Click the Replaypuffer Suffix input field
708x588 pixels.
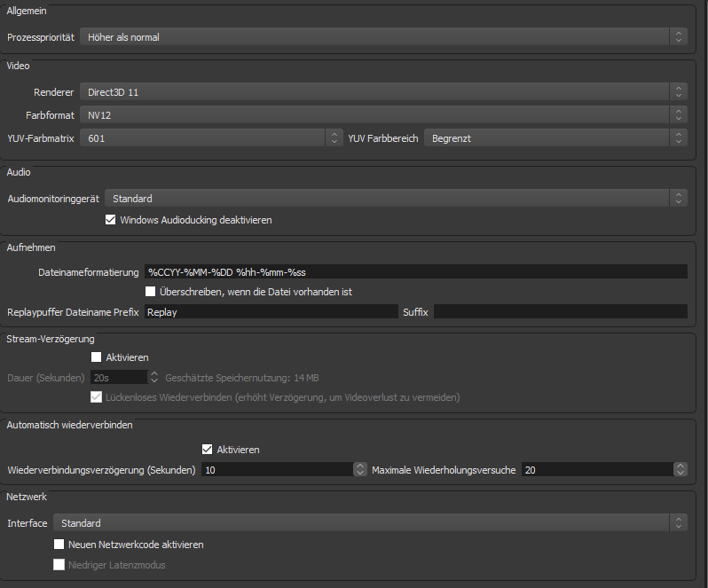click(560, 311)
